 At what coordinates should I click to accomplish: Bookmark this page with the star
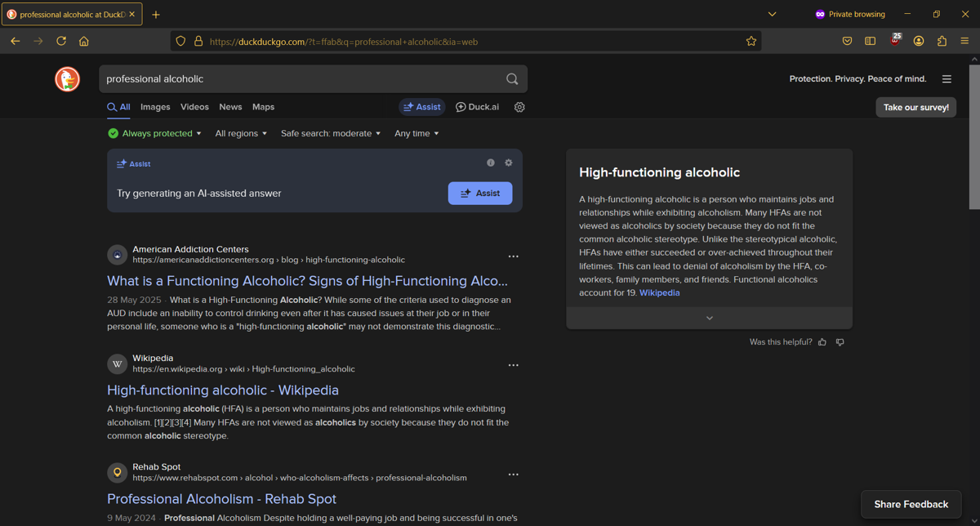point(751,41)
